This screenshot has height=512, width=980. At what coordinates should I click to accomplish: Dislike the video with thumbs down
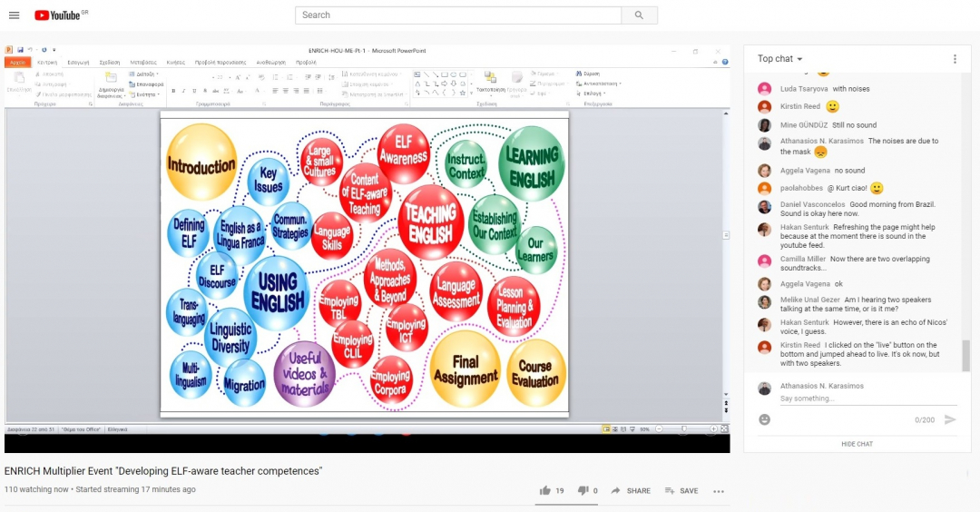tap(583, 491)
